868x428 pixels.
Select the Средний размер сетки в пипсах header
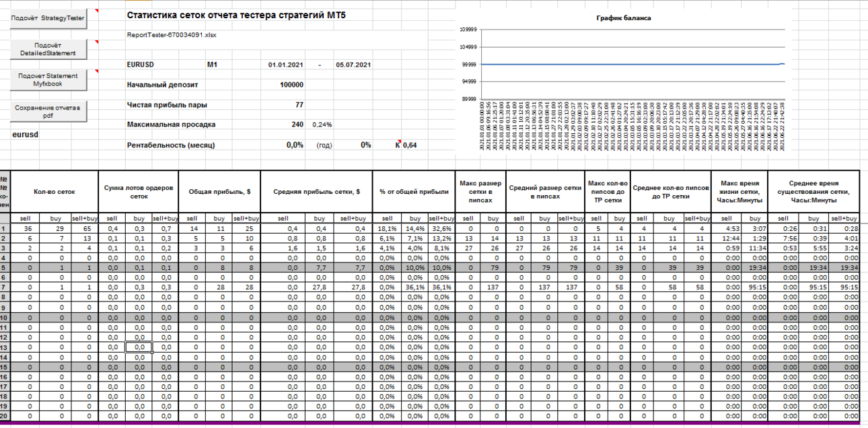click(545, 192)
